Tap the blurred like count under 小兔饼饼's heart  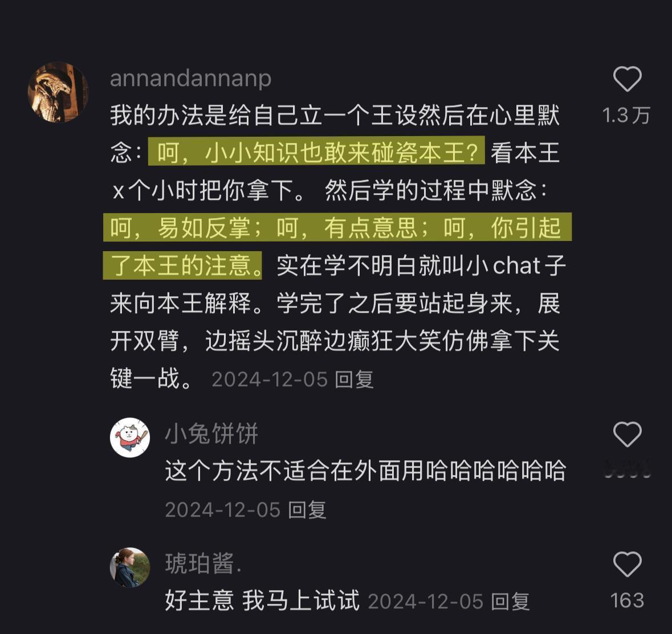628,469
